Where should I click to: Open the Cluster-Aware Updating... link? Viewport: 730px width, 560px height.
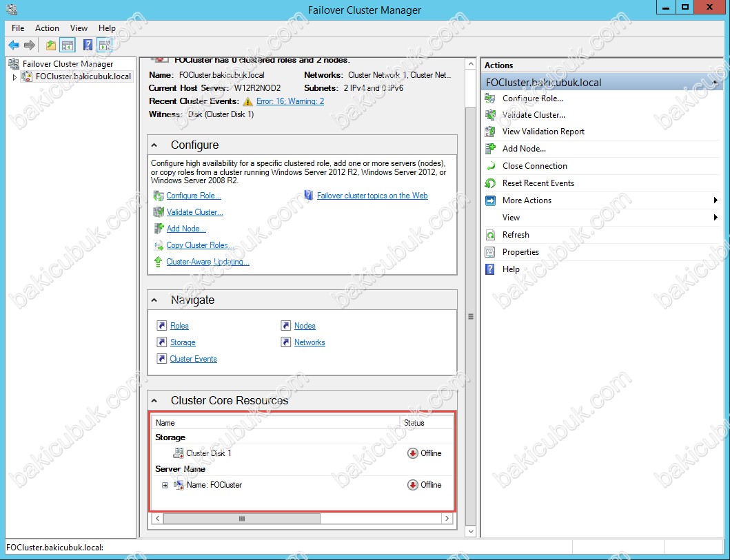click(x=207, y=262)
